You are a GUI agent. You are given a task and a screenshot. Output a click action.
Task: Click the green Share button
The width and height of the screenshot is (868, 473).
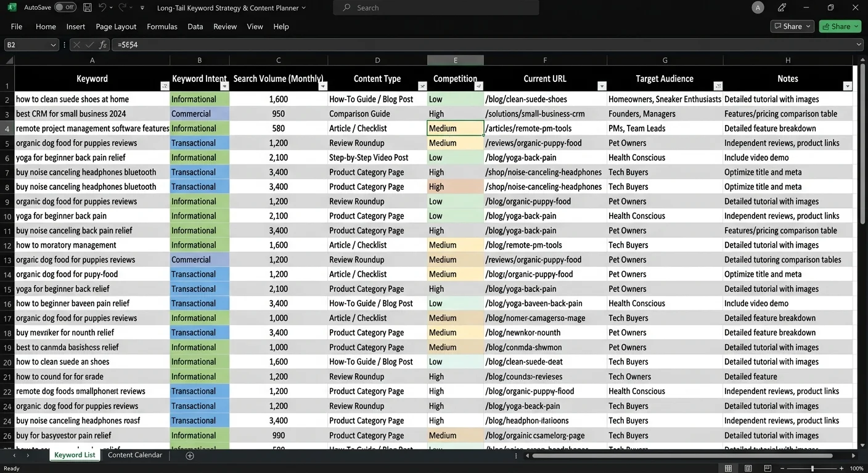[840, 26]
